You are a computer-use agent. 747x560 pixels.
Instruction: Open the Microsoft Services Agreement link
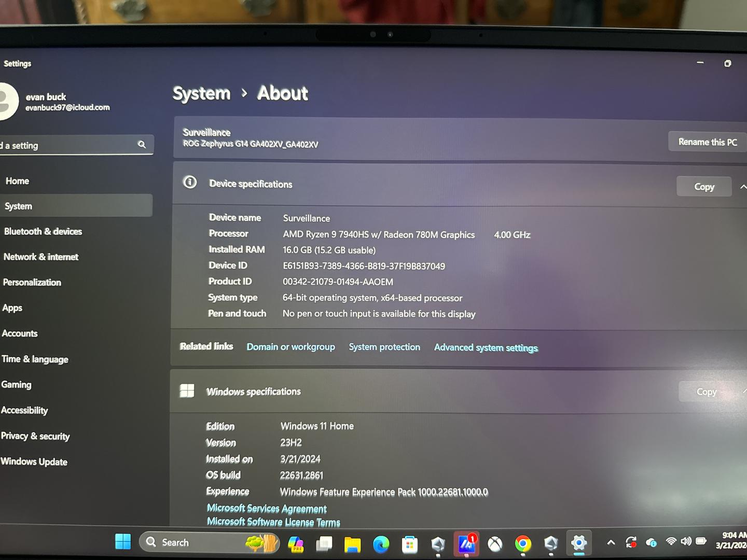[x=267, y=509]
